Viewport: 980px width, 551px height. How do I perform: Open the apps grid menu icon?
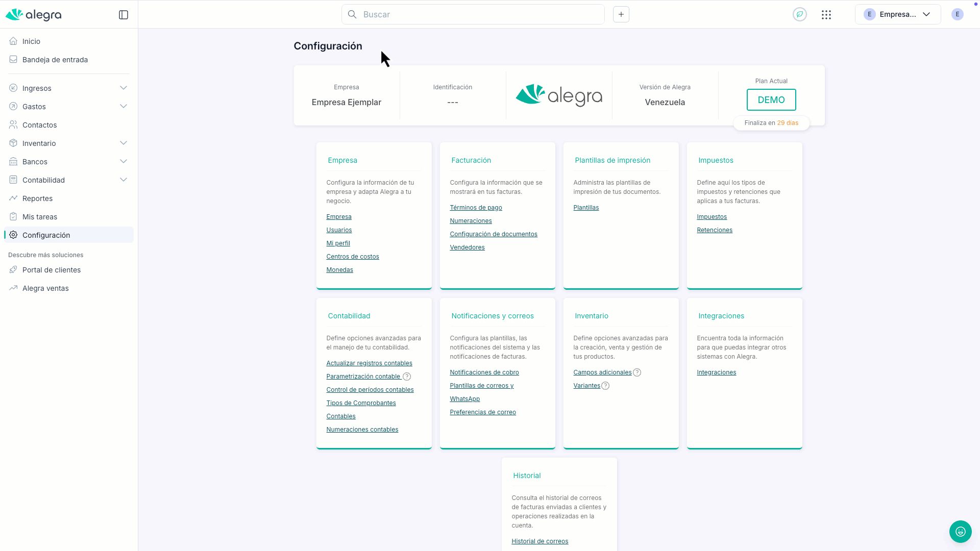pos(826,15)
